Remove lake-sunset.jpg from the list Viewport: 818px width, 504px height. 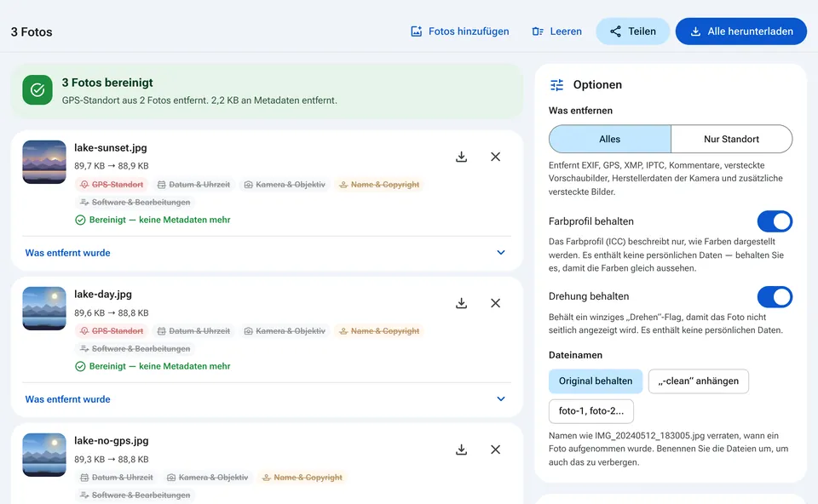(x=496, y=157)
